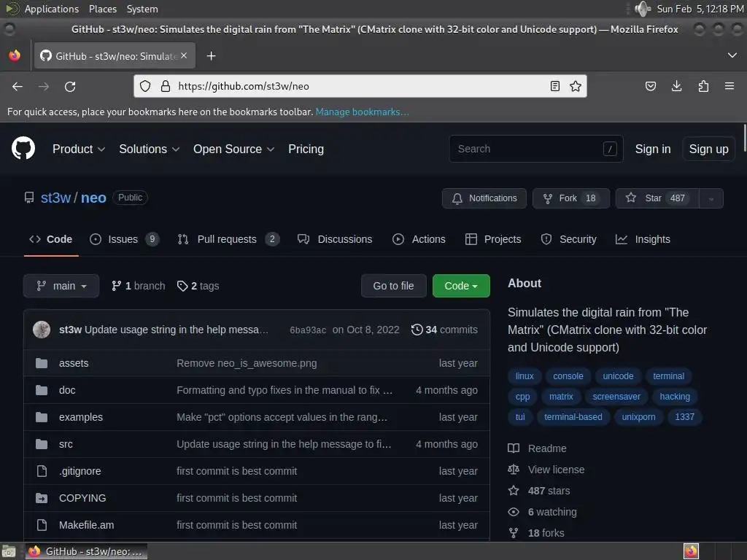Viewport: 747px width, 560px height.
Task: Open the Insights tab
Action: click(x=643, y=239)
